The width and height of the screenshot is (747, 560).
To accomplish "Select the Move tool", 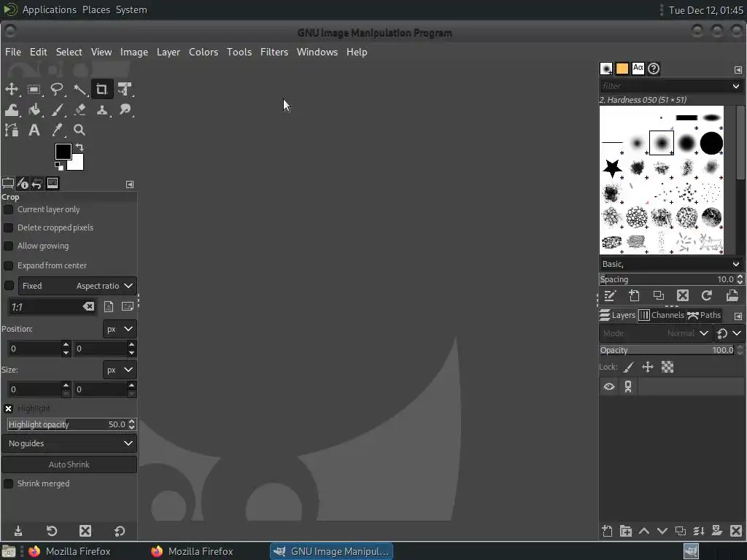I will point(12,89).
